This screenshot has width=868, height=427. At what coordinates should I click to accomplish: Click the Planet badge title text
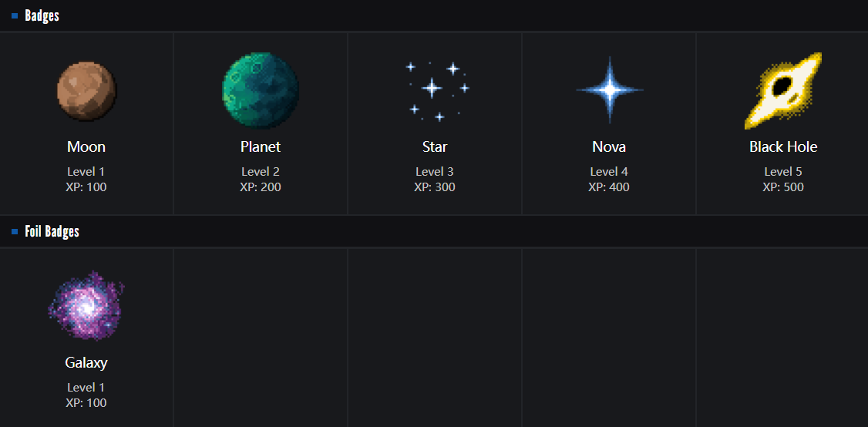261,146
